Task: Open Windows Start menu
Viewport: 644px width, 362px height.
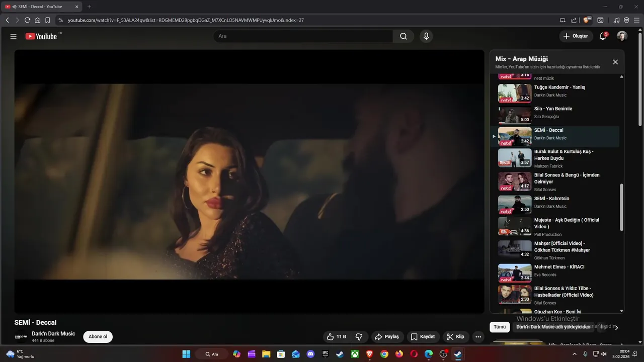Action: (x=186, y=354)
